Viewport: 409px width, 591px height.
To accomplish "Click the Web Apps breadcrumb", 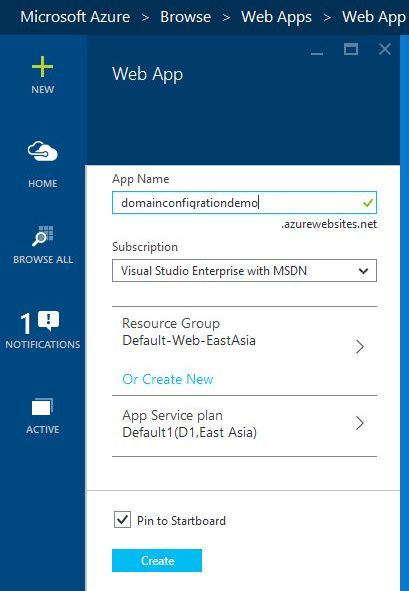I will point(276,17).
